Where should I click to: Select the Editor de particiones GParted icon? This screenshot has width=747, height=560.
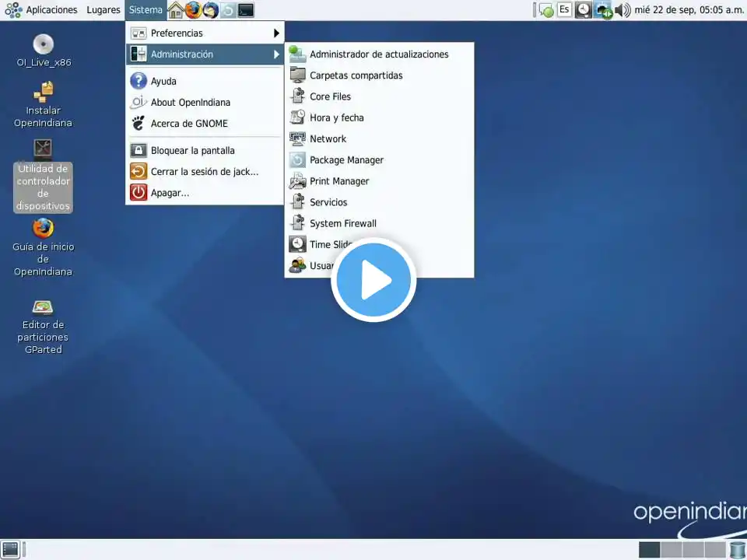point(43,326)
